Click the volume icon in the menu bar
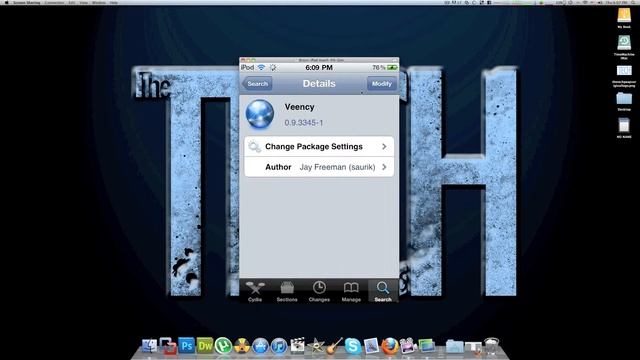The height and width of the screenshot is (360, 640). 600,2
